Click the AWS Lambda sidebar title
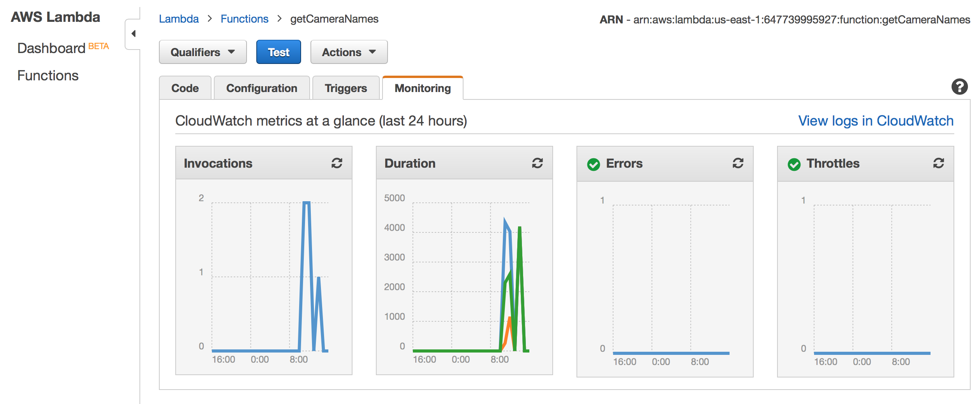 coord(55,17)
